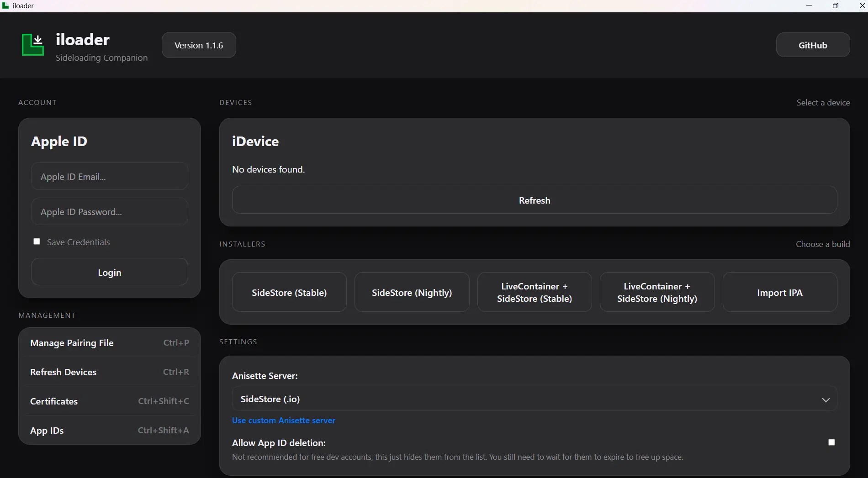The height and width of the screenshot is (478, 868).
Task: Choose the SideStore (Stable) installer
Action: pos(289,292)
